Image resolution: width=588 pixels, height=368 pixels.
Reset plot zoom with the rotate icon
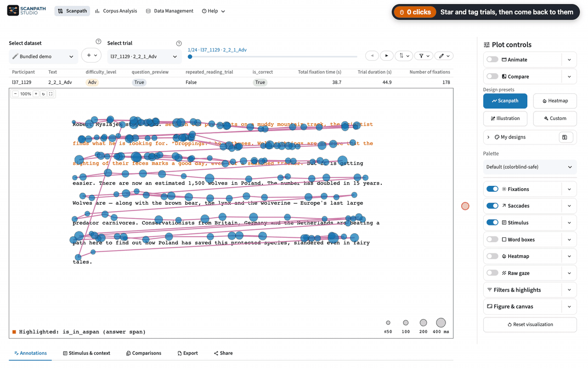click(x=43, y=94)
